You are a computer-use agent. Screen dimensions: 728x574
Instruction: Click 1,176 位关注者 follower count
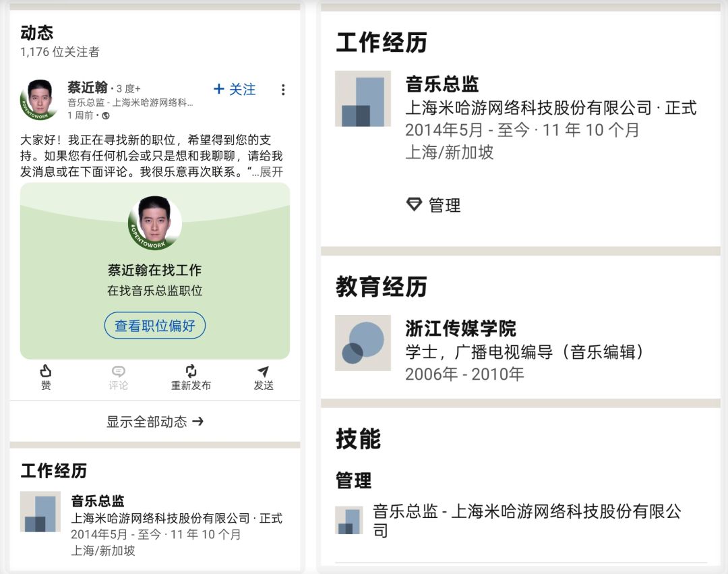(60, 51)
